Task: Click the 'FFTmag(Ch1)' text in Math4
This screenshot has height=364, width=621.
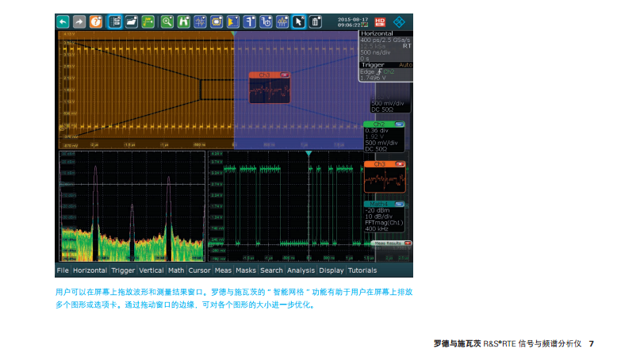Action: pyautogui.click(x=384, y=223)
